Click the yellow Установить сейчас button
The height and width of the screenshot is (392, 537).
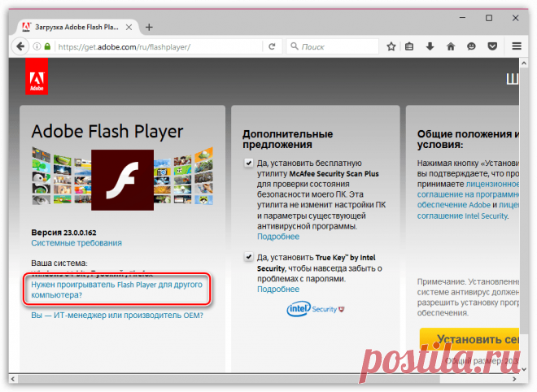(x=469, y=339)
